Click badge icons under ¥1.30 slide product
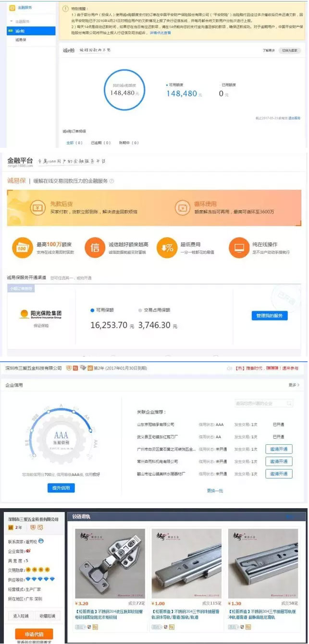 coord(240,627)
